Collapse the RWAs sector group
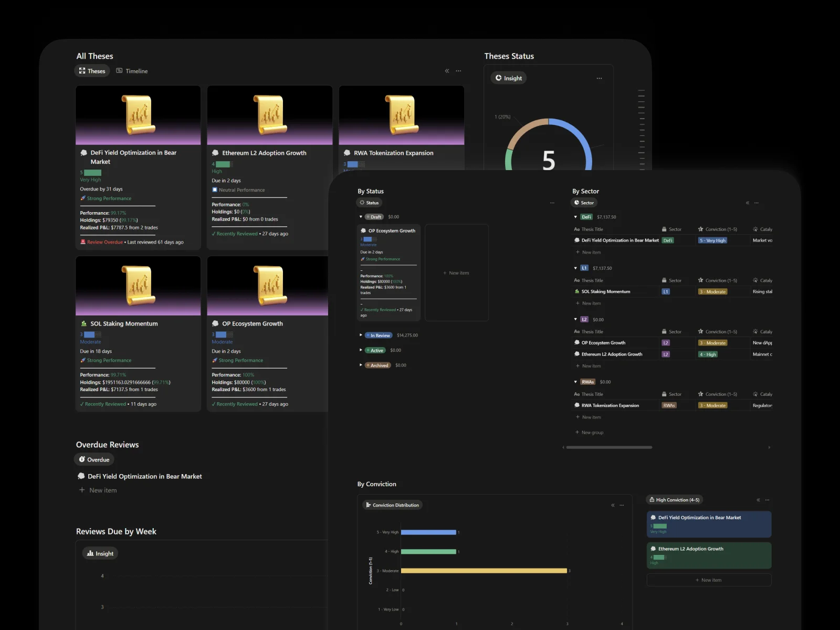This screenshot has width=840, height=630. click(x=575, y=382)
